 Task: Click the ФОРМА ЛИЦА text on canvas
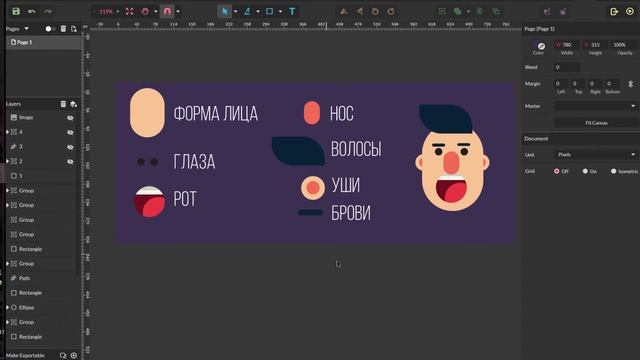click(216, 113)
